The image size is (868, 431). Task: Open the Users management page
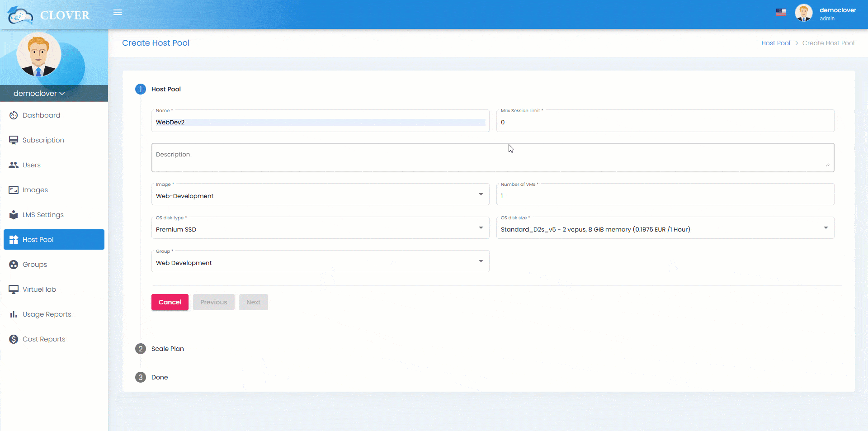tap(32, 165)
